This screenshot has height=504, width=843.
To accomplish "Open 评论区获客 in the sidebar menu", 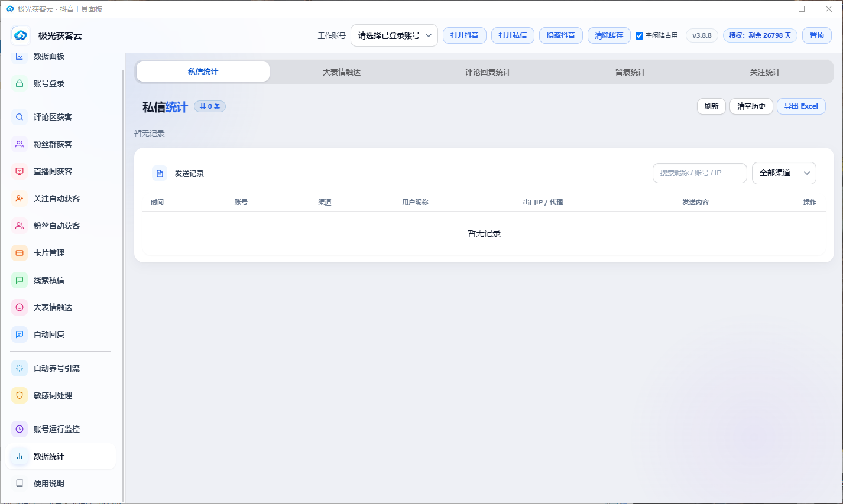I will point(60,117).
